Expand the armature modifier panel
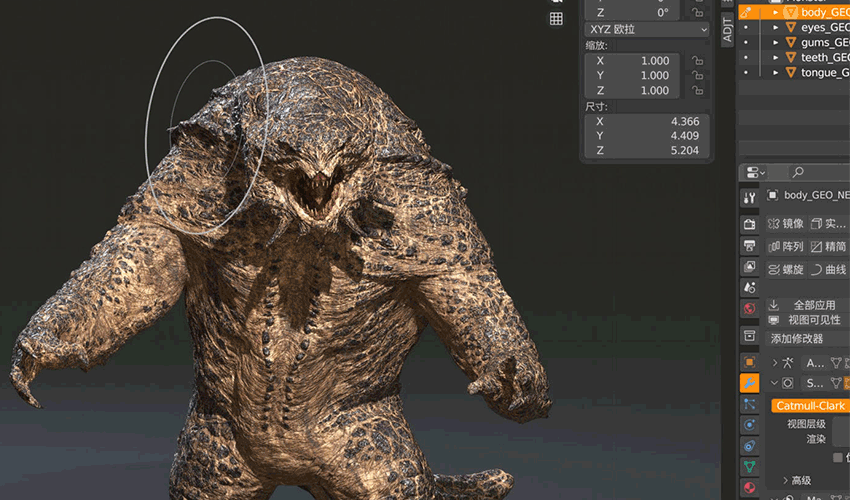 pyautogui.click(x=775, y=362)
